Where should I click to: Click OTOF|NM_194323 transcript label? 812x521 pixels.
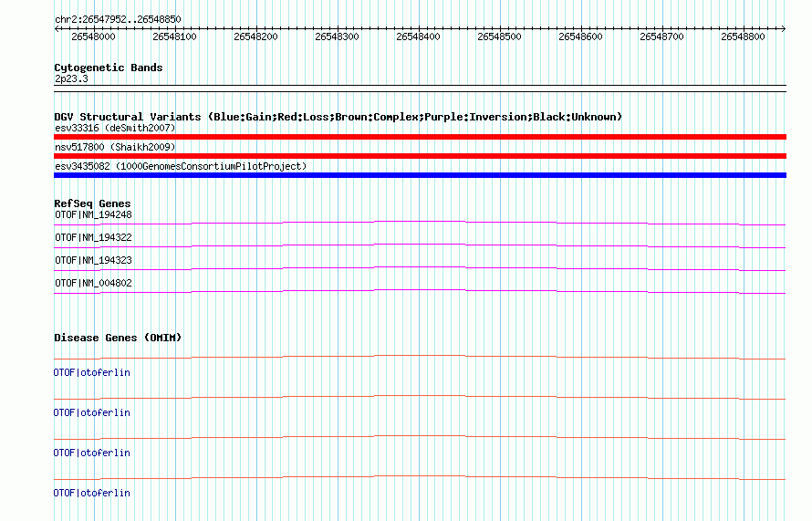(93, 261)
